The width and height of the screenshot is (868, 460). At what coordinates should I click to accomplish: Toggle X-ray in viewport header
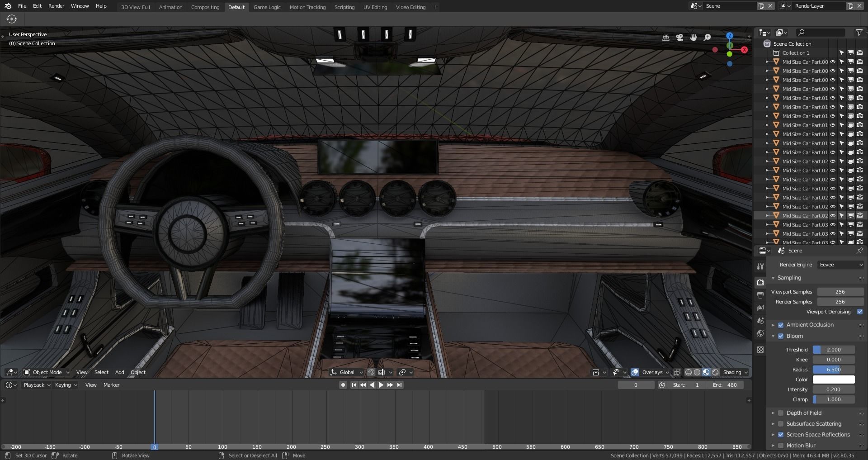(677, 372)
